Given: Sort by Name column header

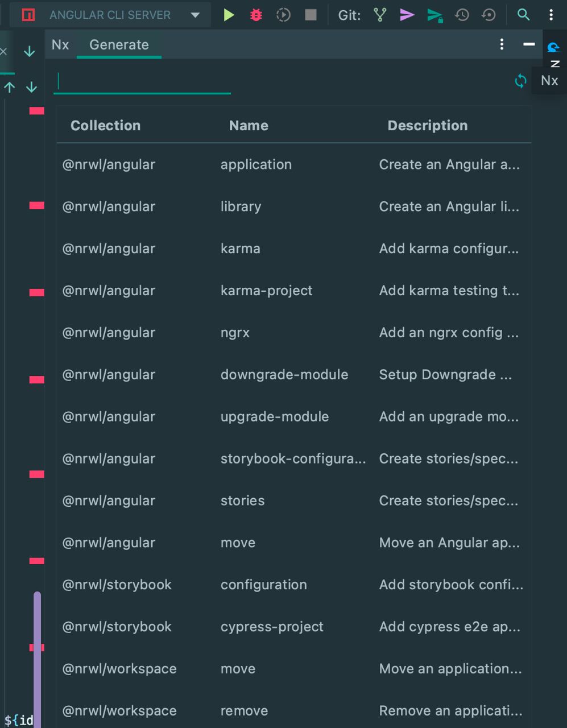Looking at the screenshot, I should [x=249, y=126].
